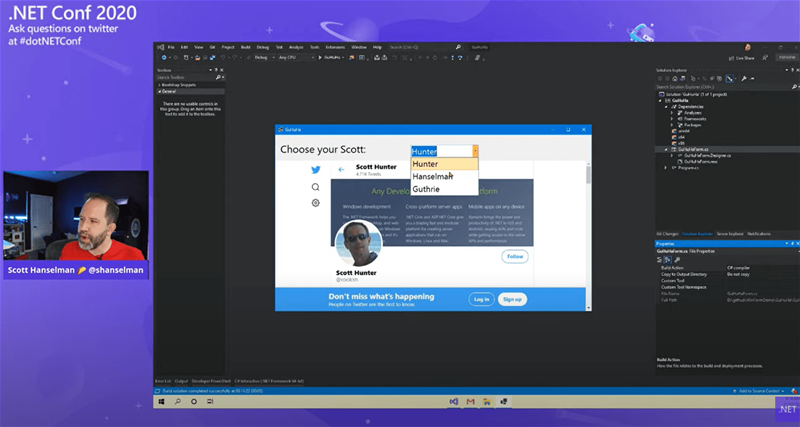
Task: Pin the Toolbox panel with auto-hide icon
Action: (216, 70)
